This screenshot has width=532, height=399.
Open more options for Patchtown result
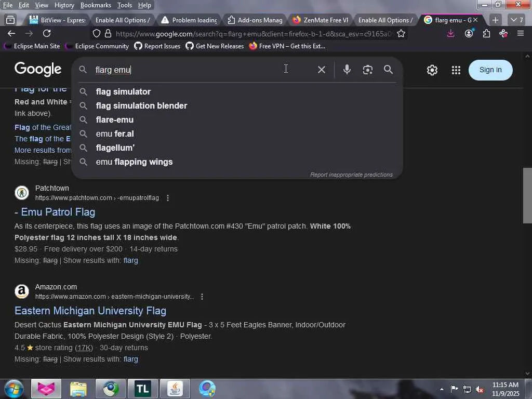coord(168,198)
